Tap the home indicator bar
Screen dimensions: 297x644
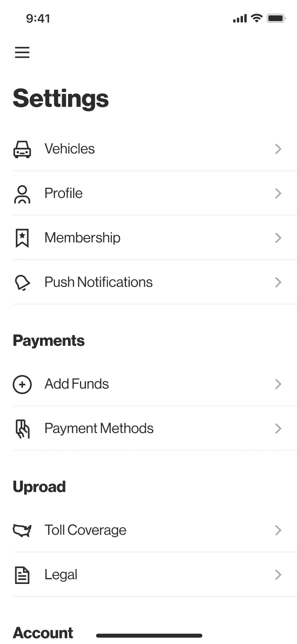(x=149, y=635)
